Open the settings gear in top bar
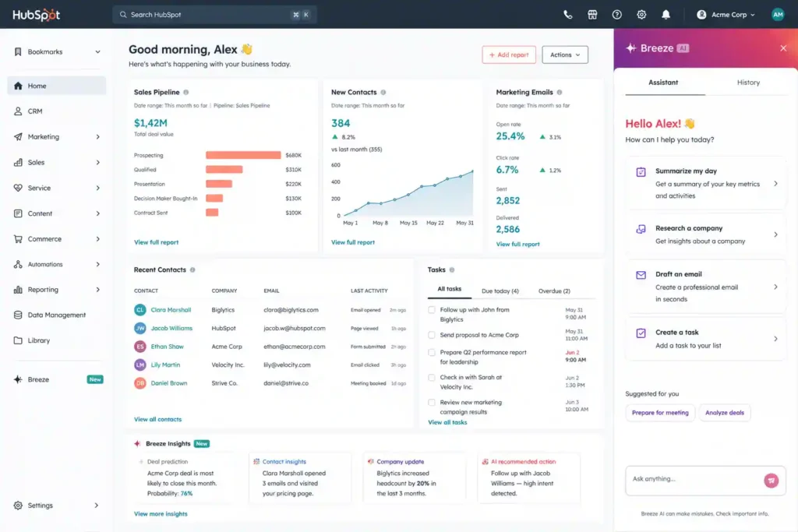 (x=641, y=15)
